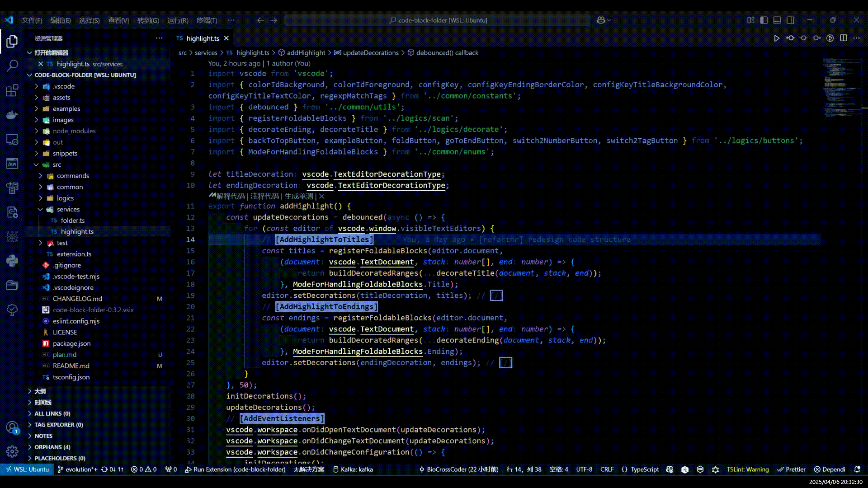Toggle the bottom panel layout icon
Screen dimensions: 868x488
tap(777, 20)
